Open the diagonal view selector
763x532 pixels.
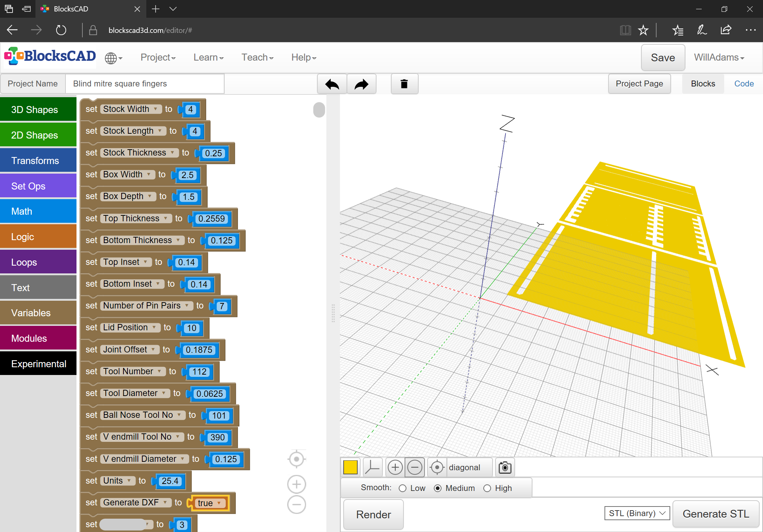pyautogui.click(x=469, y=467)
